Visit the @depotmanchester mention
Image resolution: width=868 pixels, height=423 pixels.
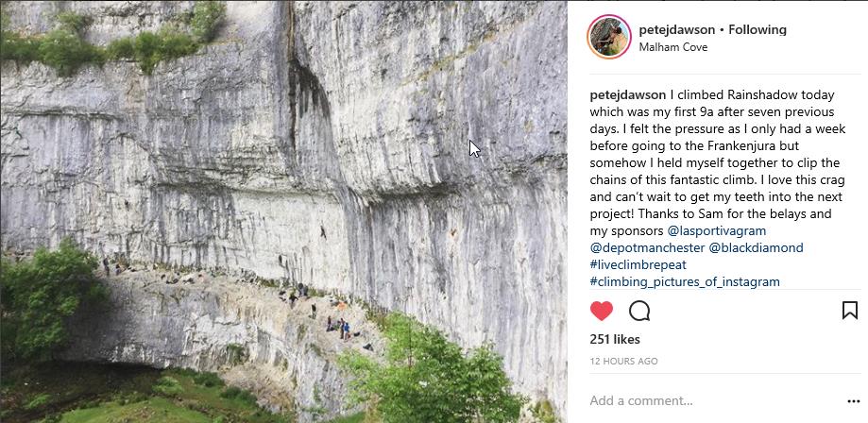646,247
